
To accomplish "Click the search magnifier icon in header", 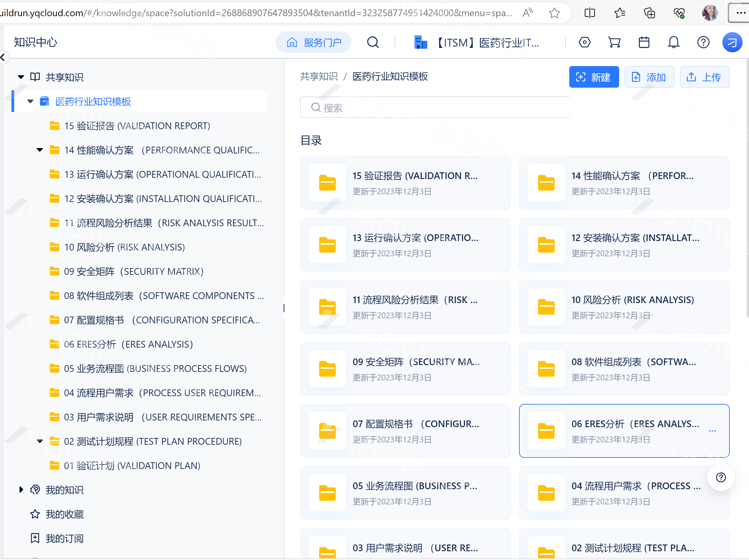I will pyautogui.click(x=373, y=42).
